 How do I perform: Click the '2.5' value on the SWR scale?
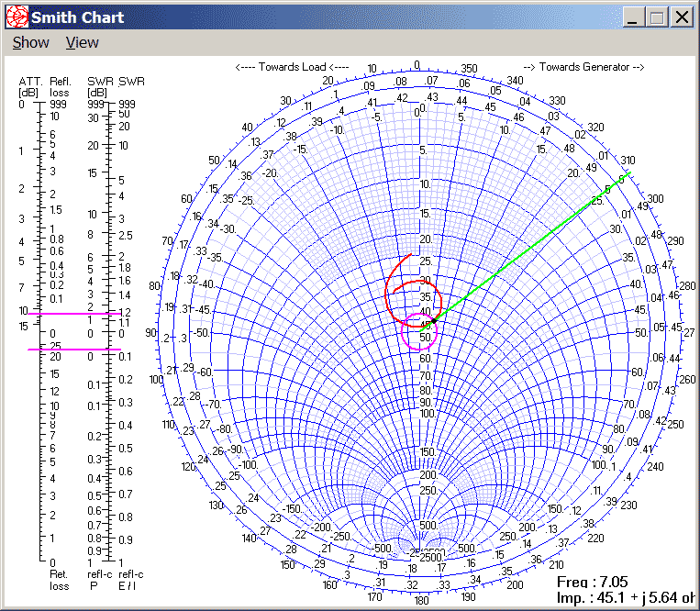[x=126, y=235]
